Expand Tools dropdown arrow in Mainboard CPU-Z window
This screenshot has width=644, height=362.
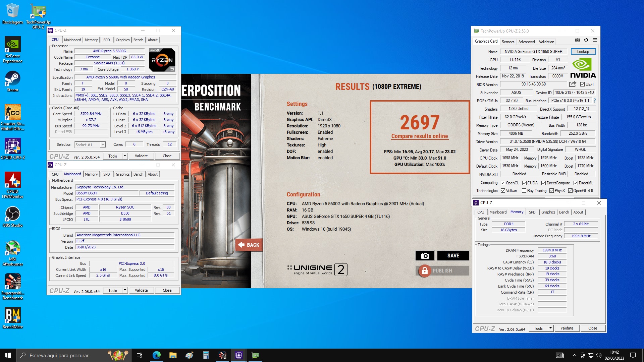[125, 290]
